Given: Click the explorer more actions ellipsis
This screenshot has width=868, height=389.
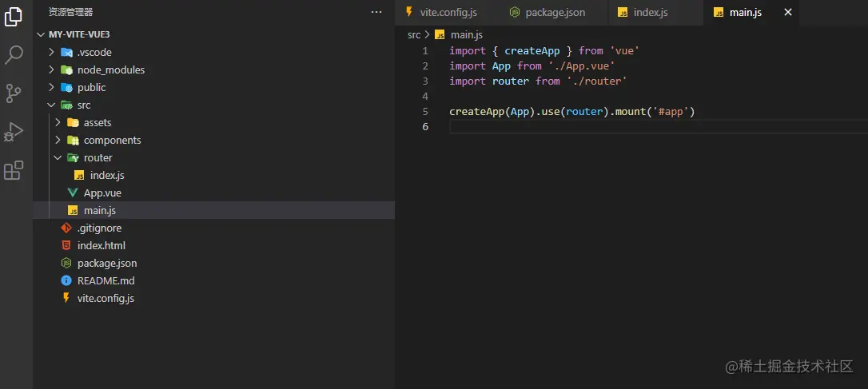Looking at the screenshot, I should [x=376, y=12].
